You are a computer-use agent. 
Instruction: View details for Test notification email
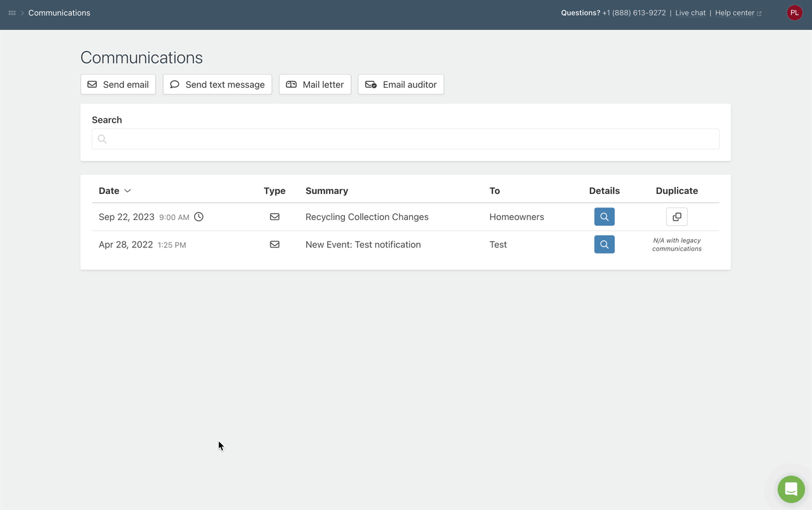[604, 244]
